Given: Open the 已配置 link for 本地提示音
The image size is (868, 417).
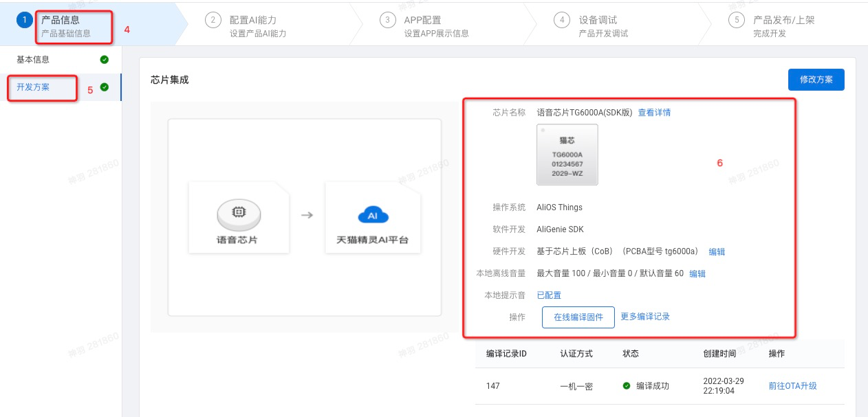Looking at the screenshot, I should point(549,295).
